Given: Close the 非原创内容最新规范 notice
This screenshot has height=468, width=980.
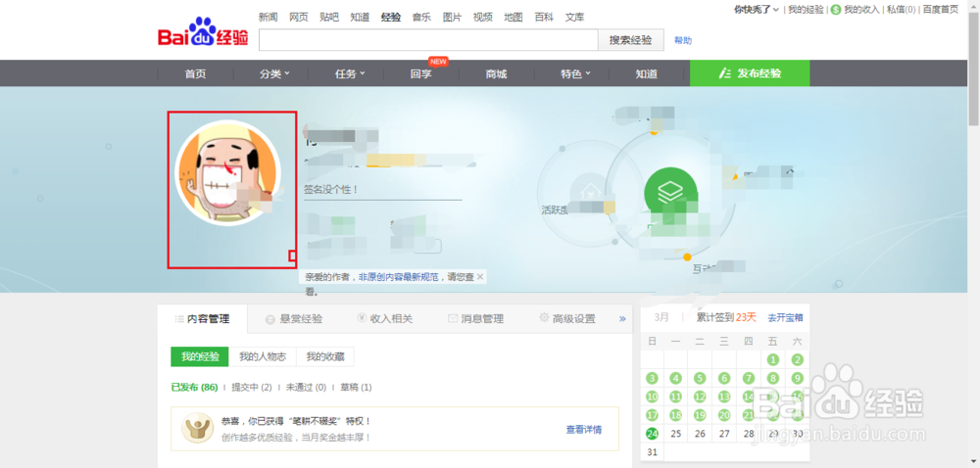Looking at the screenshot, I should (x=480, y=276).
